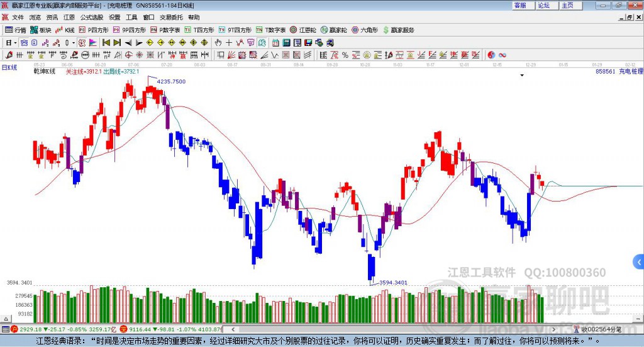Select the pencil drawing tool icon
The height and width of the screenshot is (347, 644).
9,55
